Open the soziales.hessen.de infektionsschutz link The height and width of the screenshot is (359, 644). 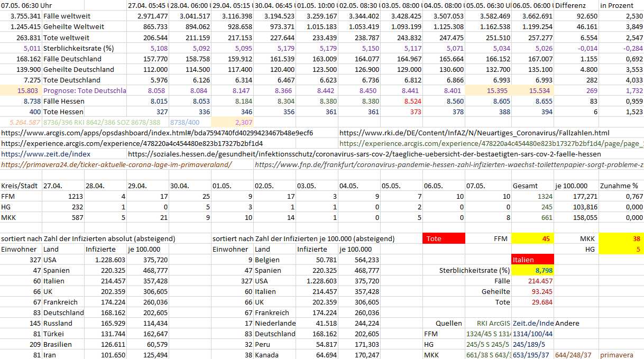364,154
